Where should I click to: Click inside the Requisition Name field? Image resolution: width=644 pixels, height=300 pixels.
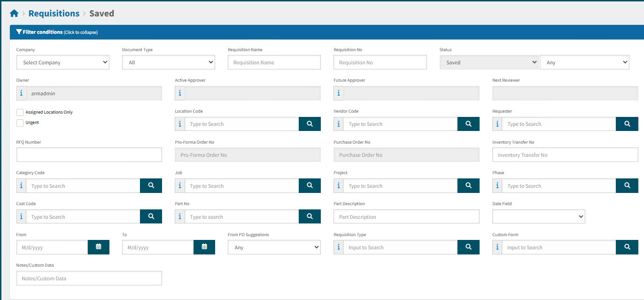(274, 62)
